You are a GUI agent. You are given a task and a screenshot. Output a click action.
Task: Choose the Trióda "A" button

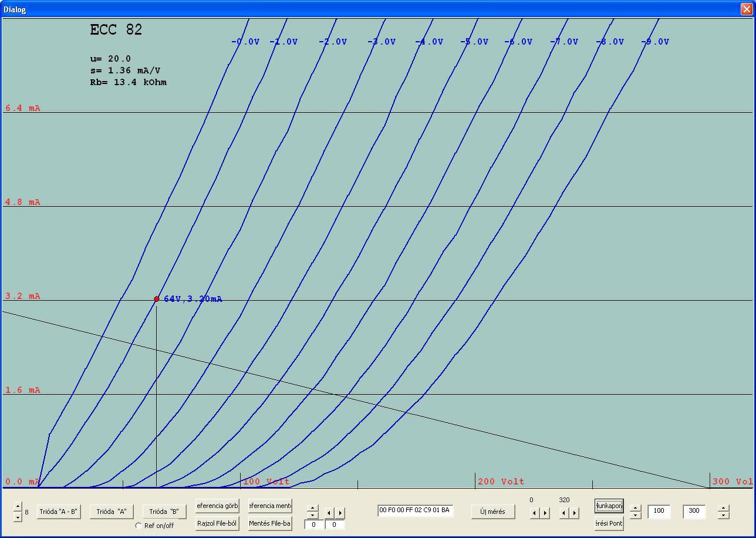(x=112, y=512)
